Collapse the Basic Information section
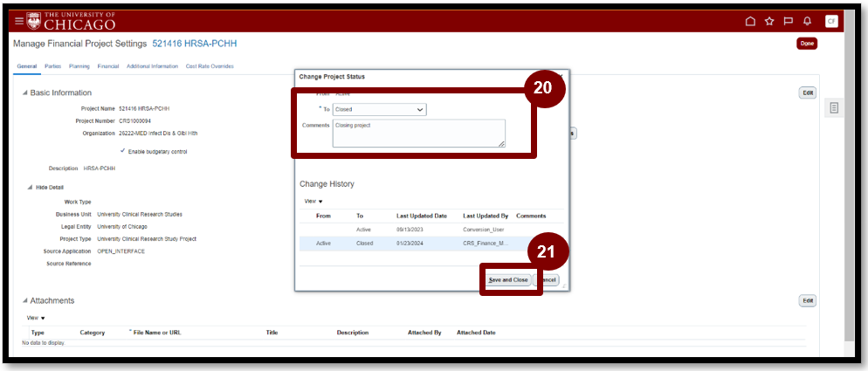868x371 pixels. (24, 93)
